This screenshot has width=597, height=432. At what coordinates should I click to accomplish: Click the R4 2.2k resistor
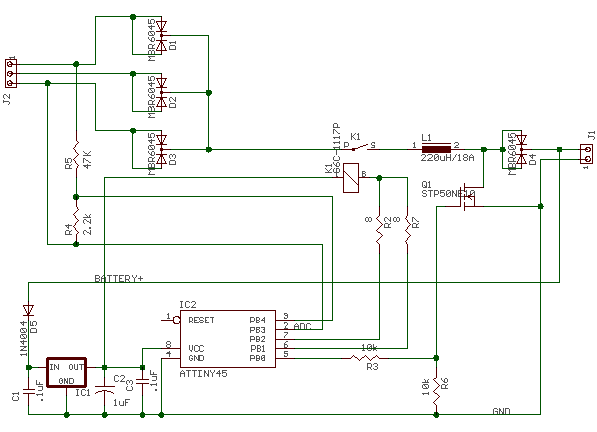(x=76, y=221)
